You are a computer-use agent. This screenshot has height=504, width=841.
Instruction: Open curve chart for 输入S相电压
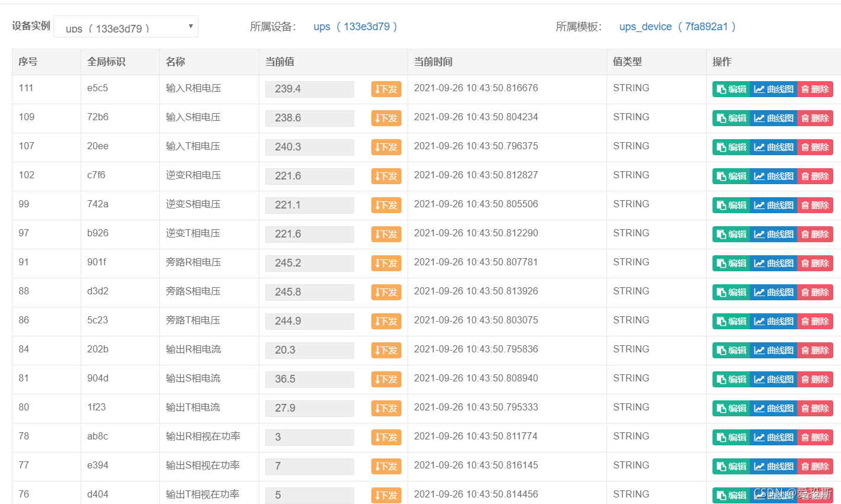point(773,118)
